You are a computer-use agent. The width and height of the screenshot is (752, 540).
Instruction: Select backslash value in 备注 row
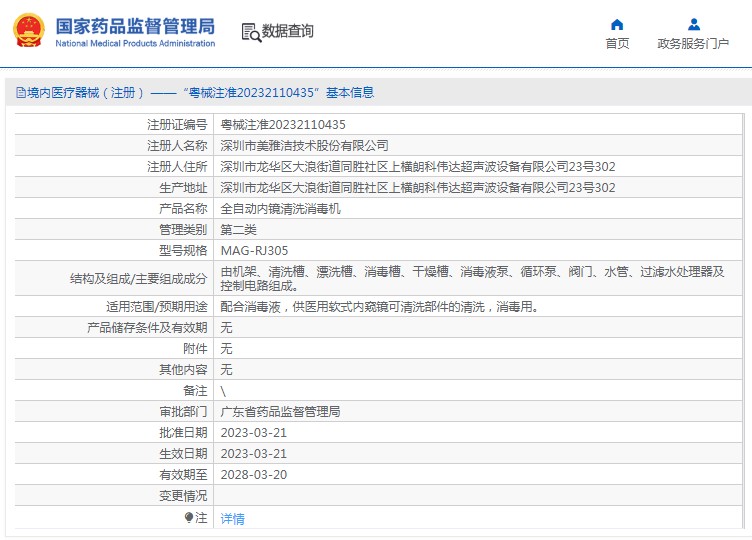pyautogui.click(x=223, y=391)
